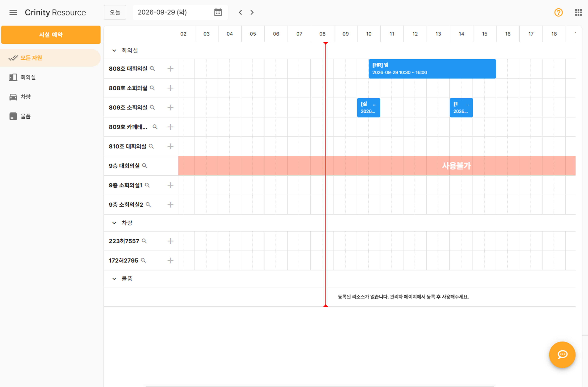
Task: Click the date field 2026-09-29 (화)
Action: pyautogui.click(x=180, y=12)
